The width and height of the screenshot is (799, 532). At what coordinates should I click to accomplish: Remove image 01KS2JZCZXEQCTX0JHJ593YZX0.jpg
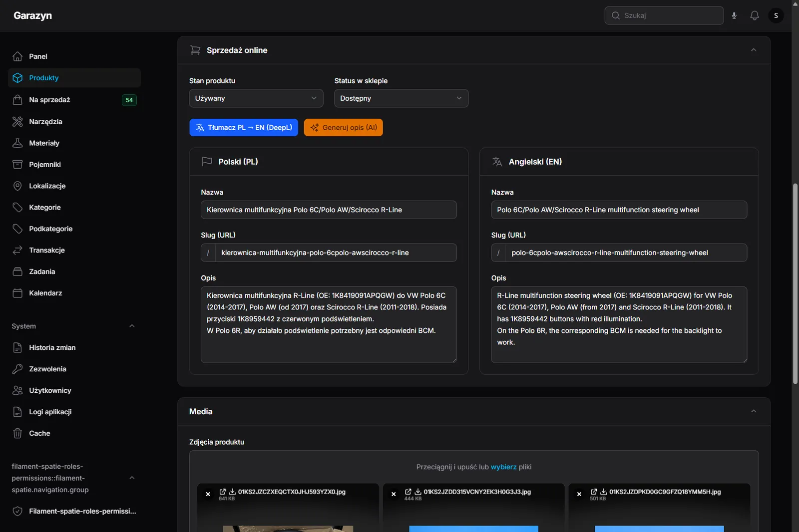coord(208,494)
